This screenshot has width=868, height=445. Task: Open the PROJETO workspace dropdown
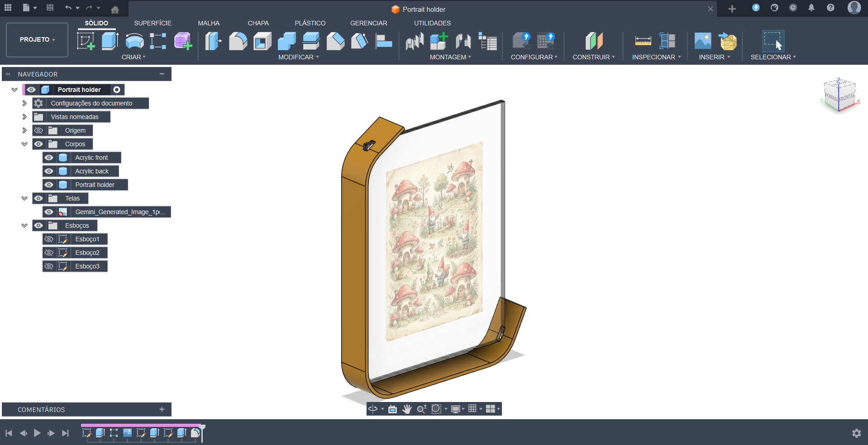(37, 40)
